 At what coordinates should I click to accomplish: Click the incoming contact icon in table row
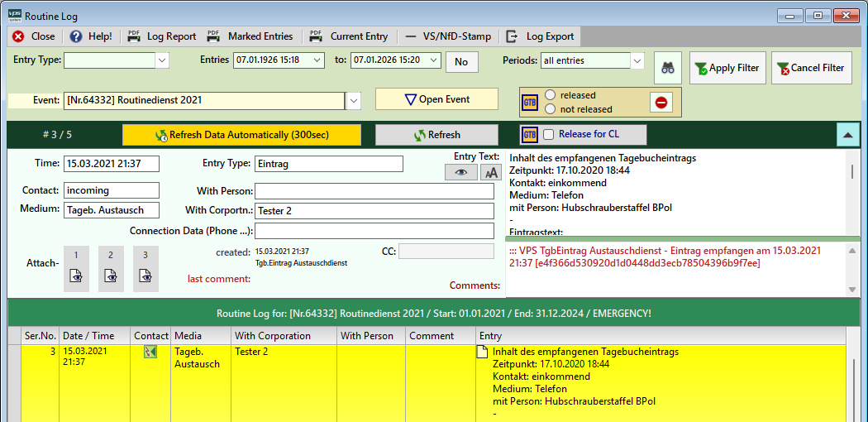pyautogui.click(x=150, y=352)
